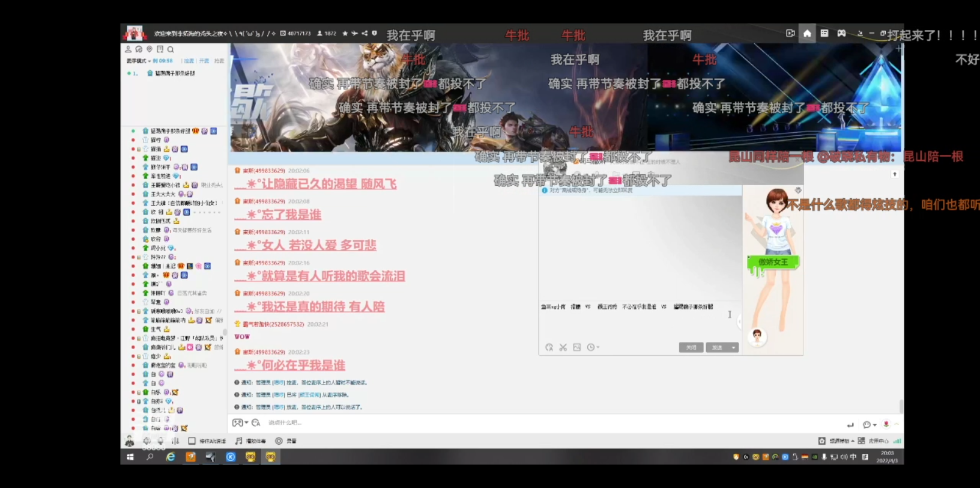This screenshot has width=980, height=488.
Task: Click the pink lyric line 让隐藏已久的渴望 随风飞
Action: point(315,184)
